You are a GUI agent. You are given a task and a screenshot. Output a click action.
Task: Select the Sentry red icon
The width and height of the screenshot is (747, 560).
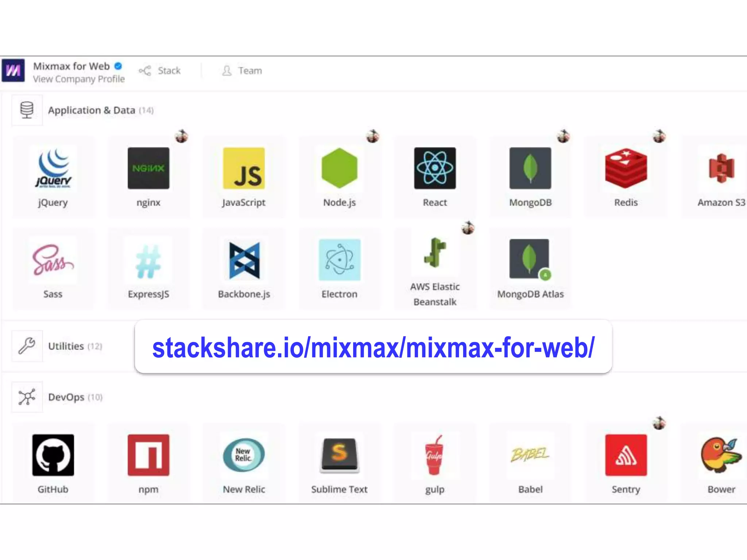coord(626,455)
